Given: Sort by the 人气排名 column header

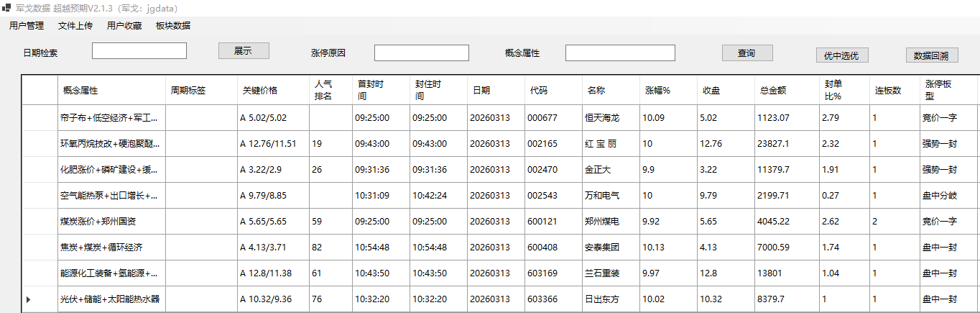Looking at the screenshot, I should [x=330, y=91].
